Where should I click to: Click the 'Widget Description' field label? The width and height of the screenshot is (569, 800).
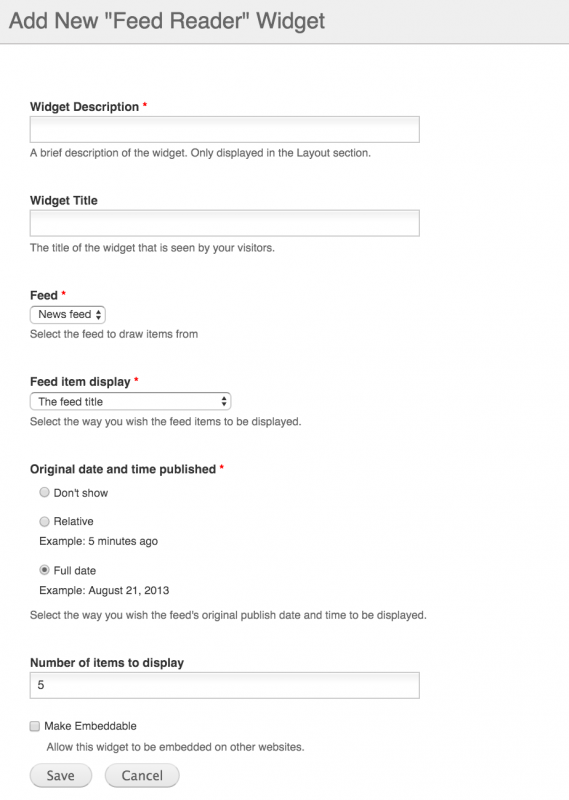point(84,107)
